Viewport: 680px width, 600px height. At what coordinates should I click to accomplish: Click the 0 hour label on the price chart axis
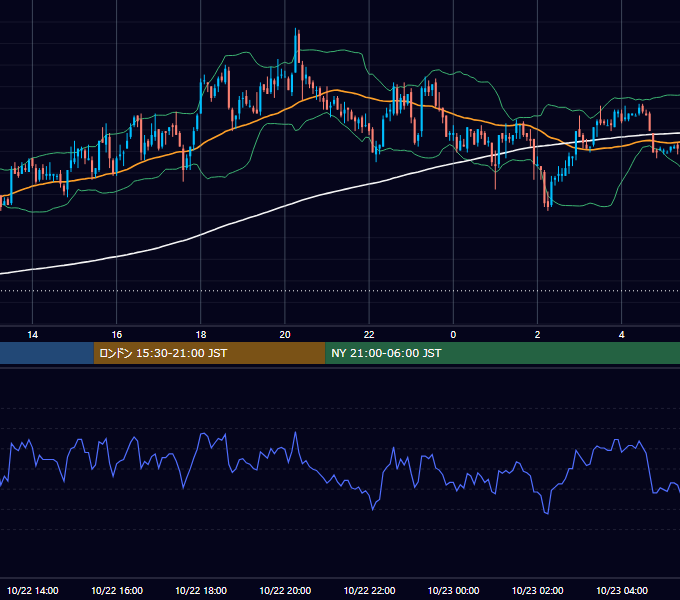pos(453,335)
